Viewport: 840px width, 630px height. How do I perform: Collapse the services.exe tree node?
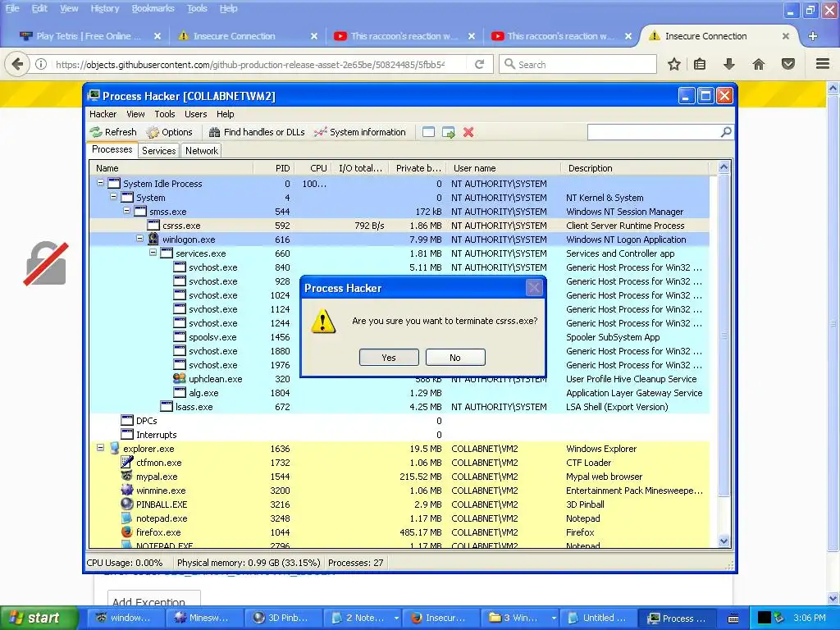tap(153, 253)
